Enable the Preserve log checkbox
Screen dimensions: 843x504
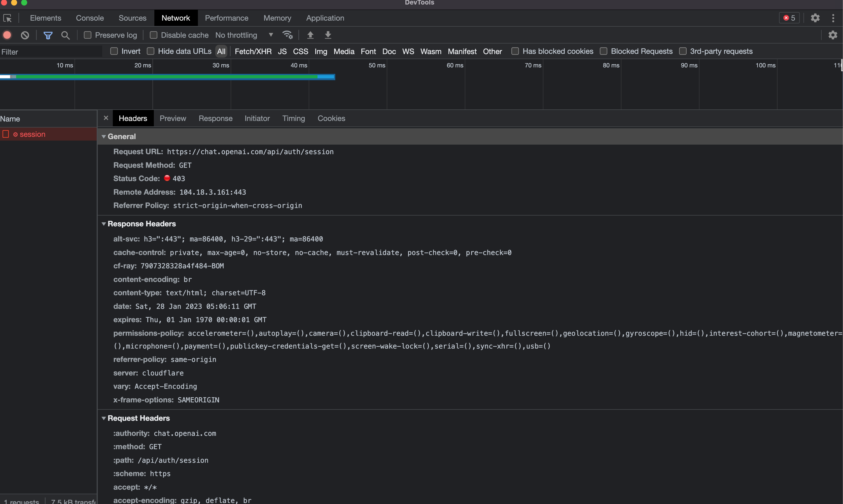click(x=88, y=35)
